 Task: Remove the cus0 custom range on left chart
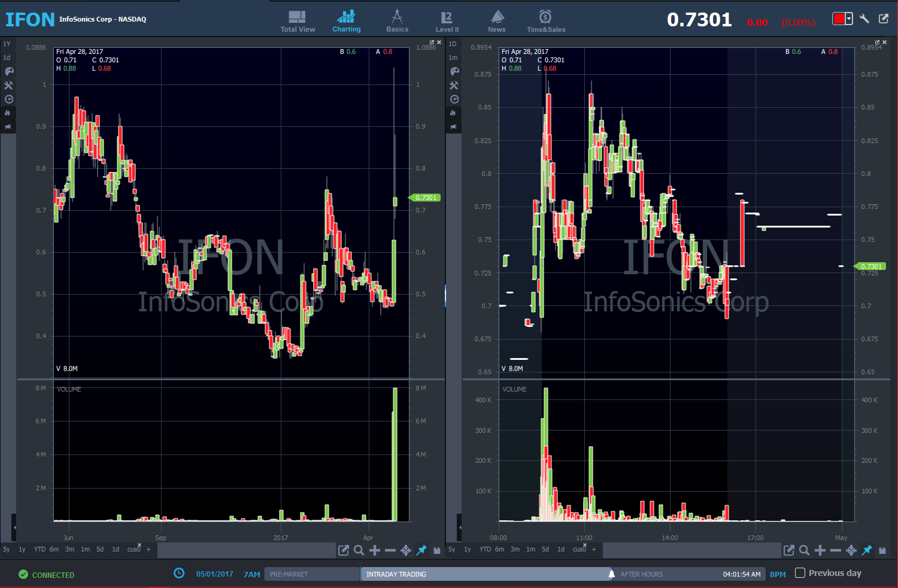[x=139, y=545]
